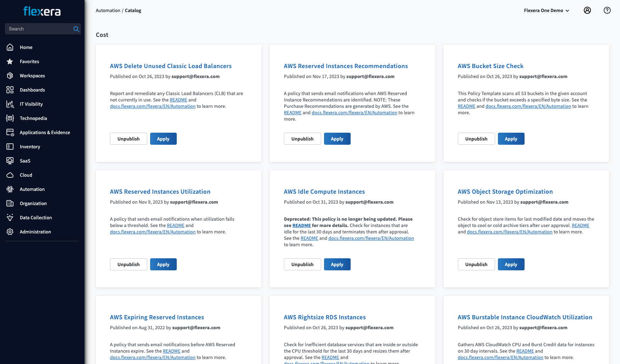
Task: Open the user account profile icon
Action: (587, 10)
